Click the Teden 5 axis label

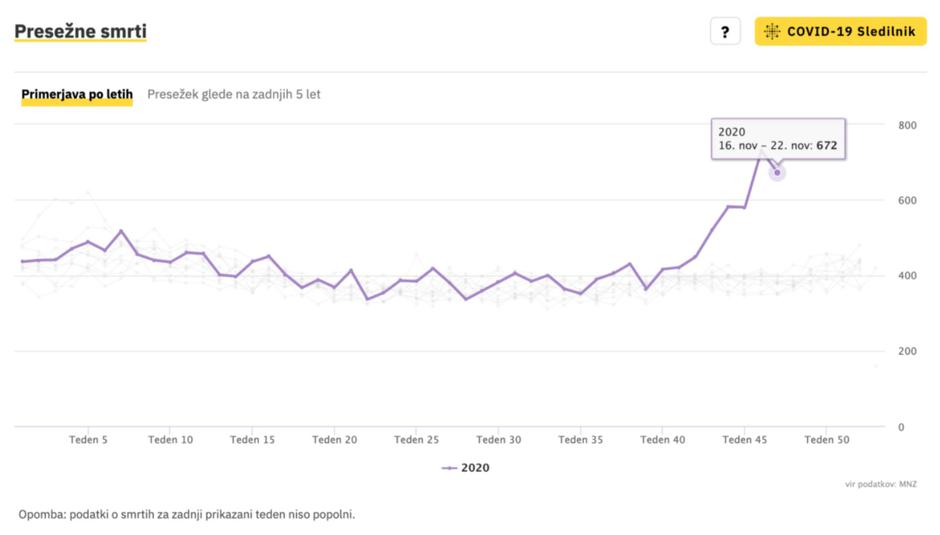click(x=88, y=439)
